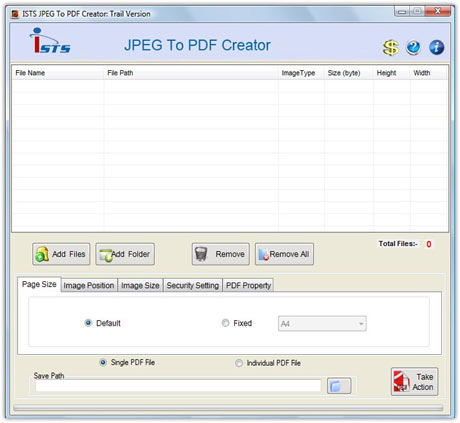This screenshot has width=460, height=423.
Task: Click the ImageType column header
Action: point(301,73)
